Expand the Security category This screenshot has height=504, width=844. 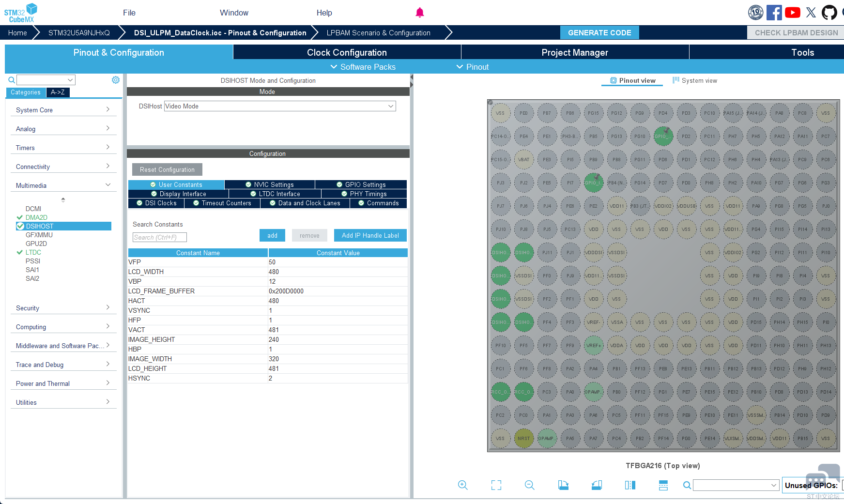[x=63, y=308]
